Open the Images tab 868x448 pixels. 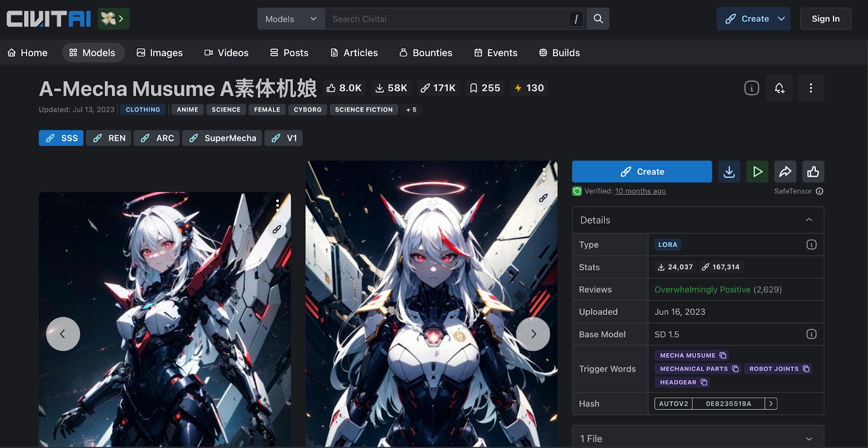(x=159, y=53)
